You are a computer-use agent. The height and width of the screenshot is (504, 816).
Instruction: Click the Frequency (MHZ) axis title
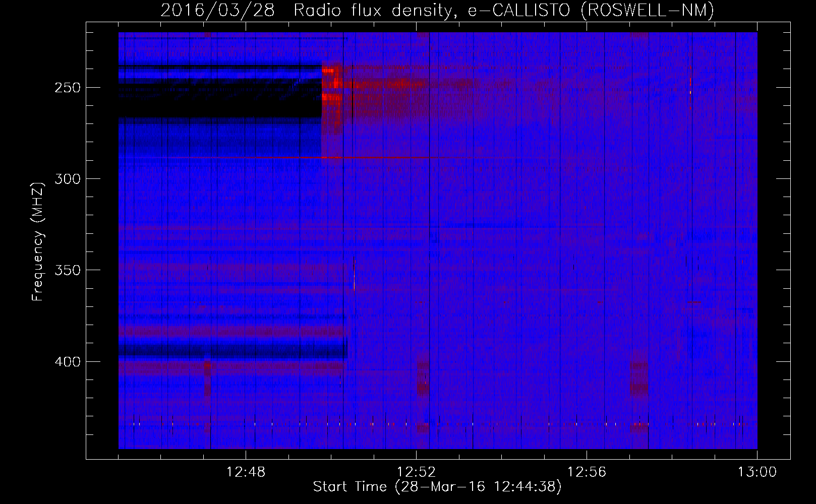tap(38, 241)
